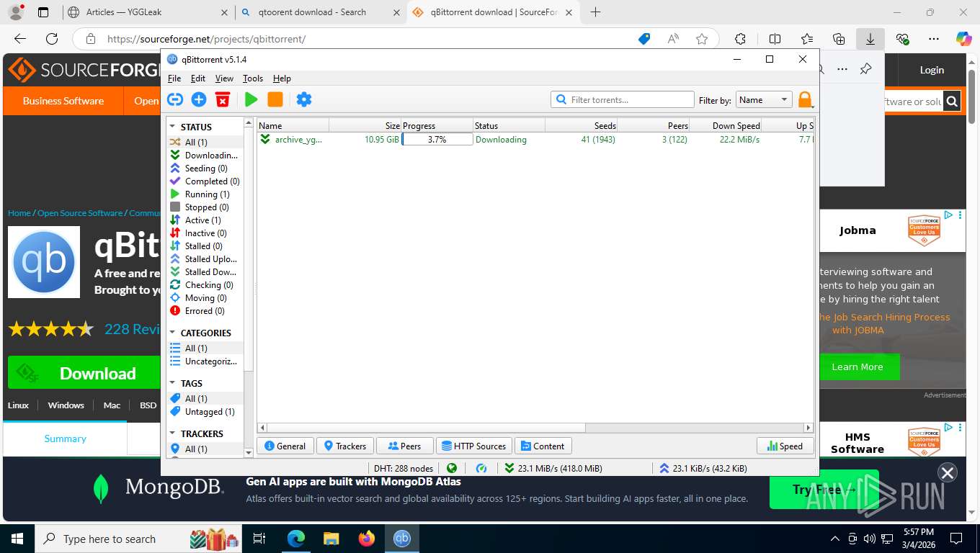
Task: Refresh the browser page
Action: 51,39
